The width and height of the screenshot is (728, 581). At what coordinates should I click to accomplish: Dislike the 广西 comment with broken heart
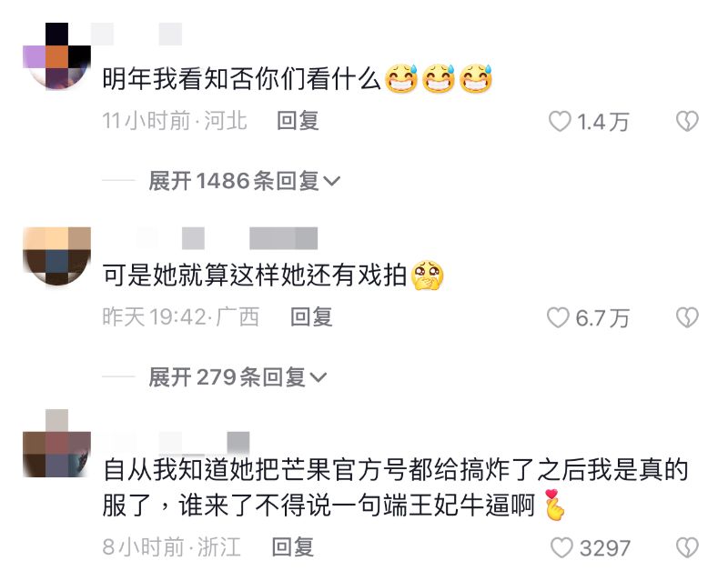(x=687, y=318)
